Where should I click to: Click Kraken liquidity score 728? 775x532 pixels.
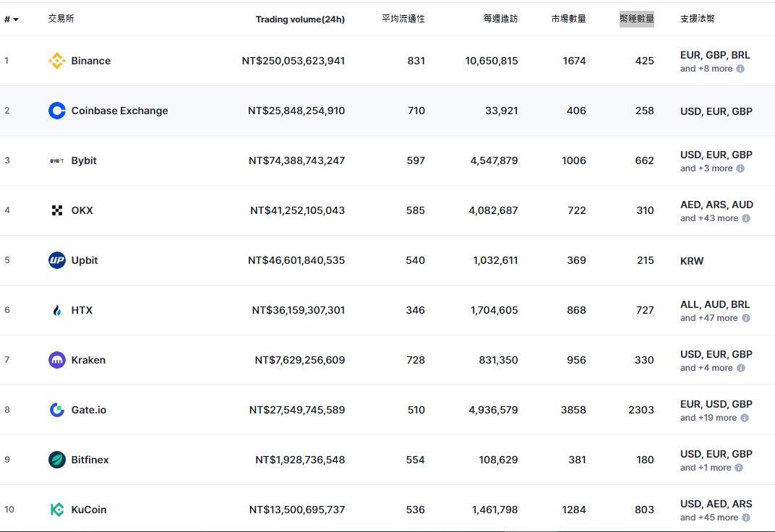(x=416, y=360)
